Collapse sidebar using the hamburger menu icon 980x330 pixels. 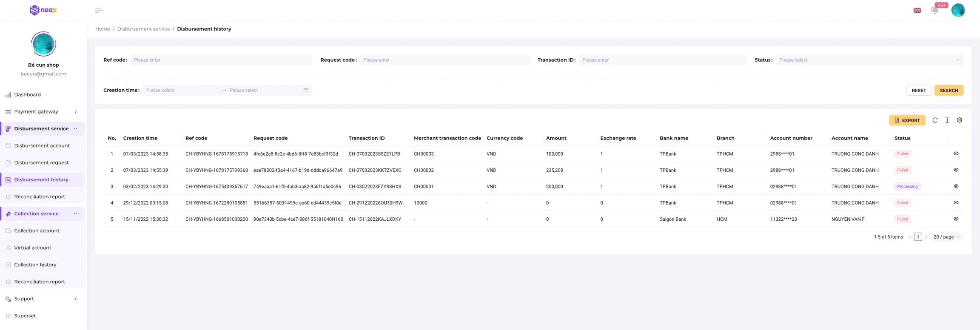(x=99, y=10)
